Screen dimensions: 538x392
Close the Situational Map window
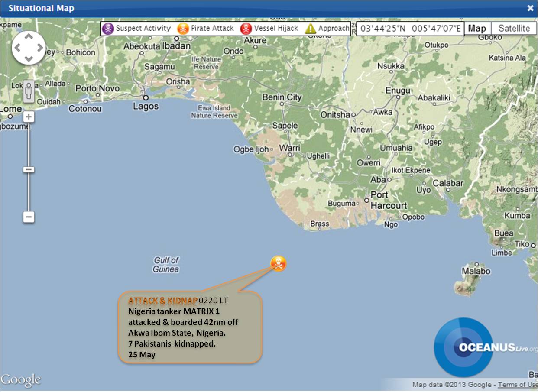point(530,8)
